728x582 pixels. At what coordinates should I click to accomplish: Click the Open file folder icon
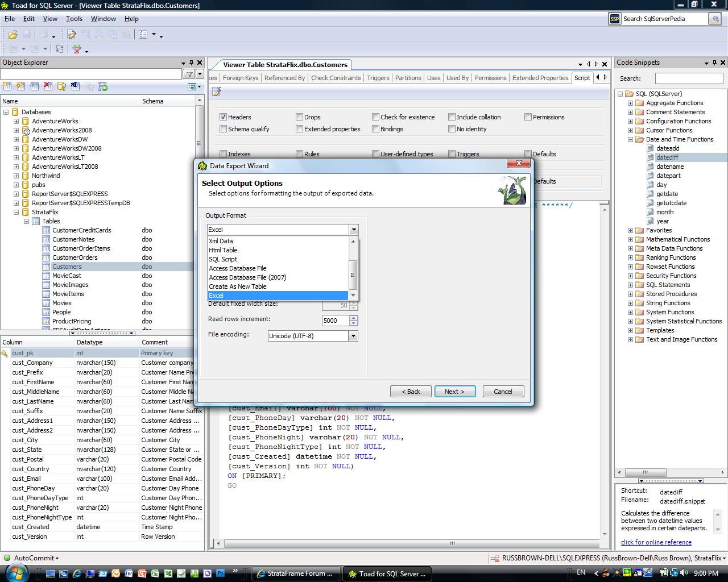click(x=13, y=35)
